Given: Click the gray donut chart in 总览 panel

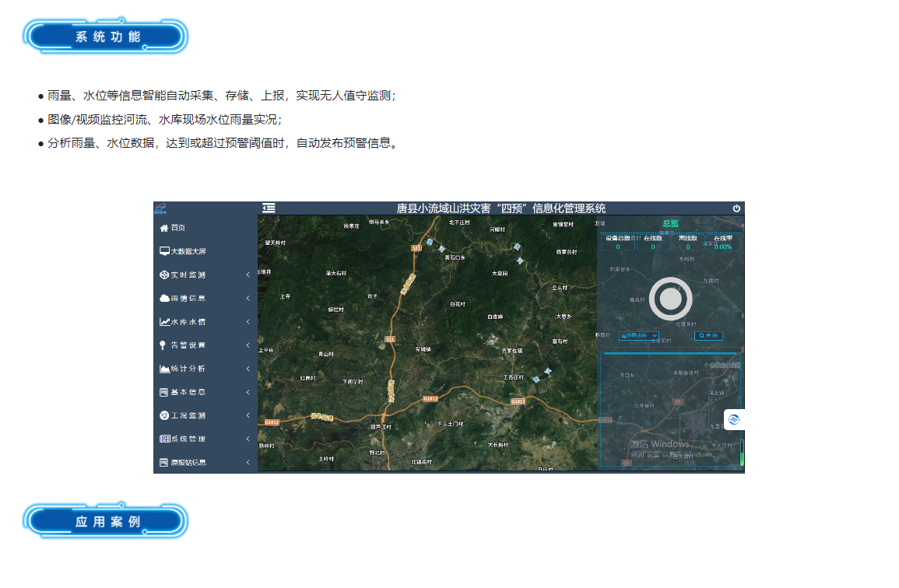Looking at the screenshot, I should pos(670,299).
